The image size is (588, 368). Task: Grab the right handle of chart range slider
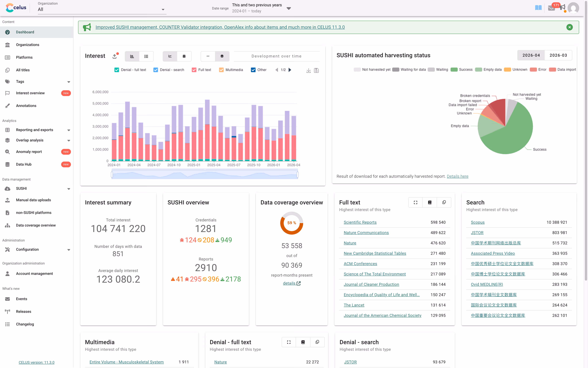298,175
